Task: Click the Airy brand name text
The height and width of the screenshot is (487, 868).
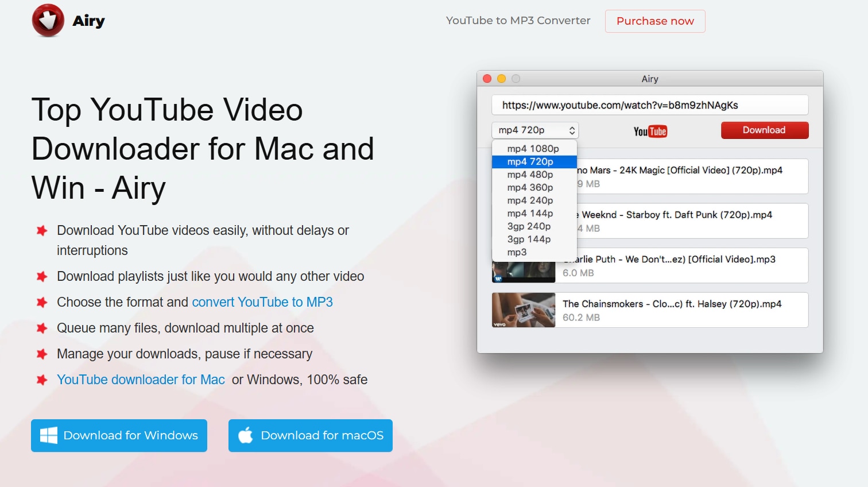Action: coord(88,21)
